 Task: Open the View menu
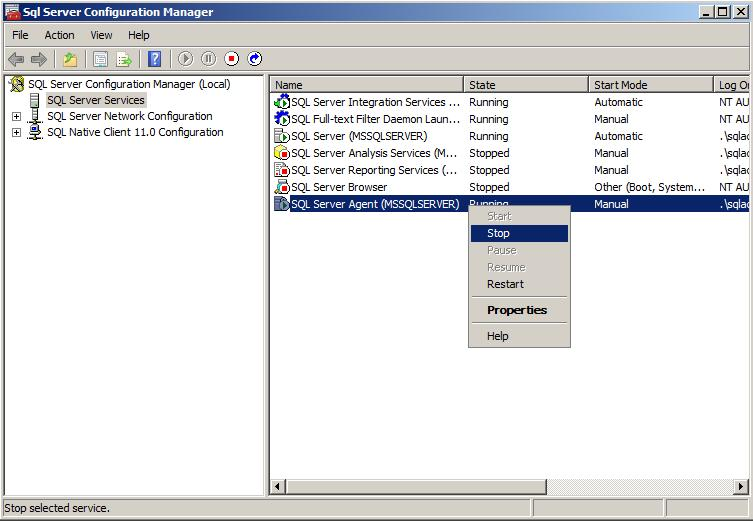[x=101, y=35]
